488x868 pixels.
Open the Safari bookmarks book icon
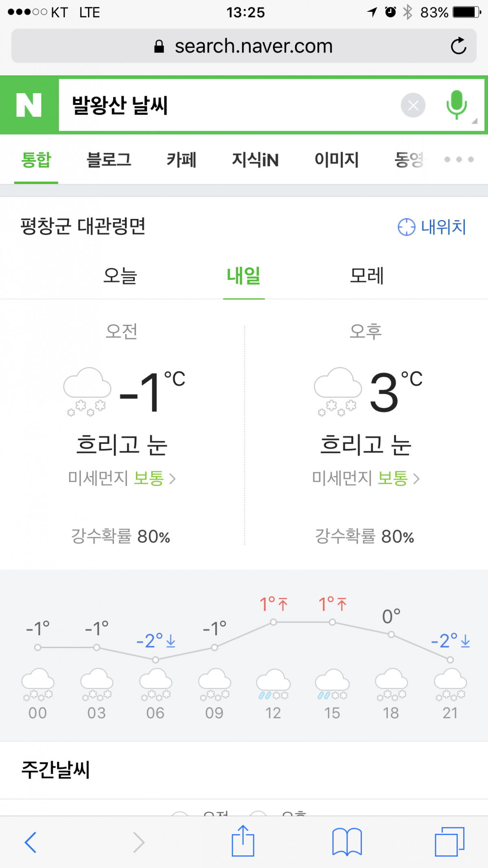pyautogui.click(x=347, y=842)
